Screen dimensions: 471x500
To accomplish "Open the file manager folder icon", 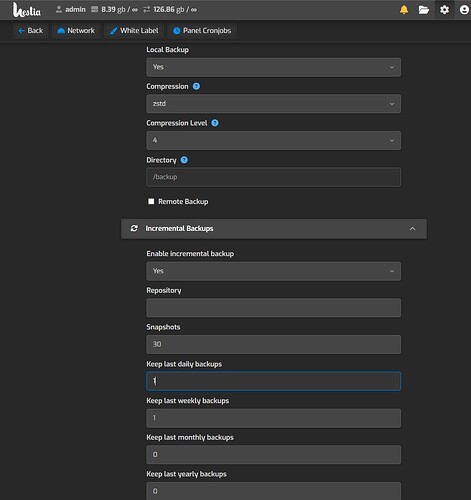I will [x=424, y=10].
